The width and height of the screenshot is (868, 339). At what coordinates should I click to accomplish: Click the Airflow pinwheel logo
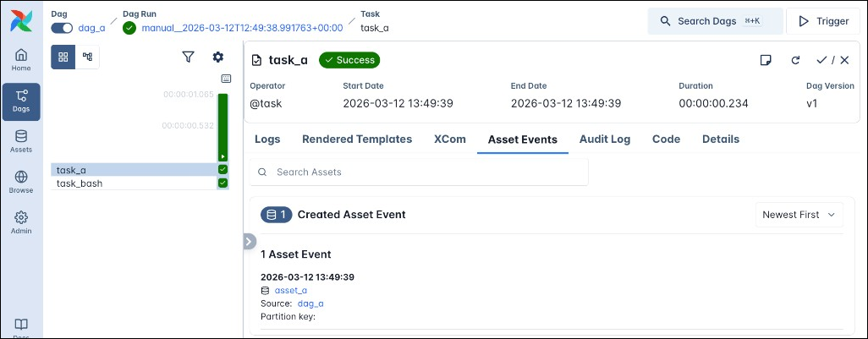click(x=21, y=20)
